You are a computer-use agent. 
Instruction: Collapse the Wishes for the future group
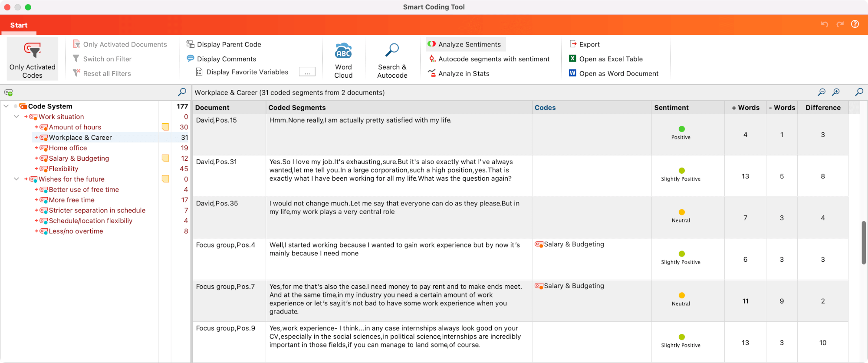pos(16,179)
